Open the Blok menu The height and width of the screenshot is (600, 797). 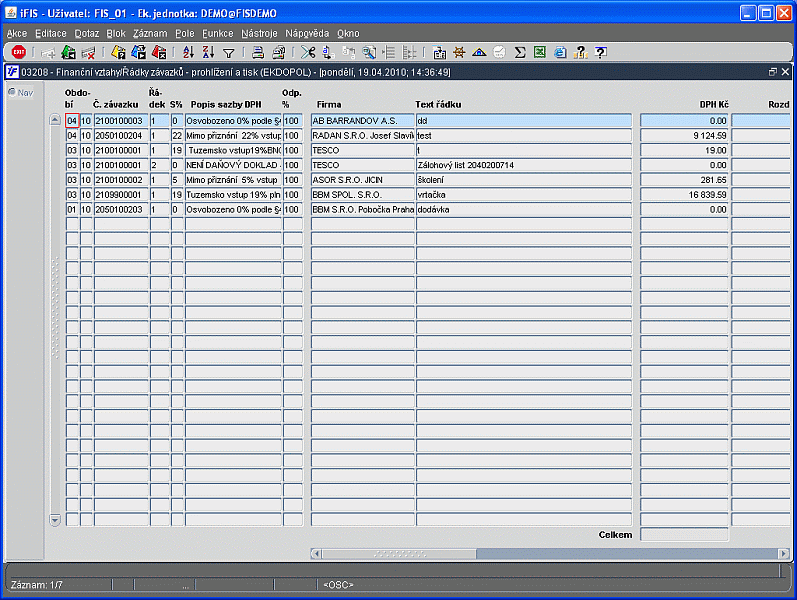point(116,34)
